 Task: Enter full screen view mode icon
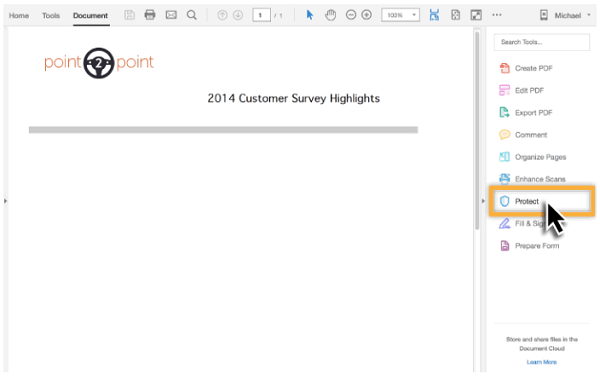pyautogui.click(x=476, y=15)
